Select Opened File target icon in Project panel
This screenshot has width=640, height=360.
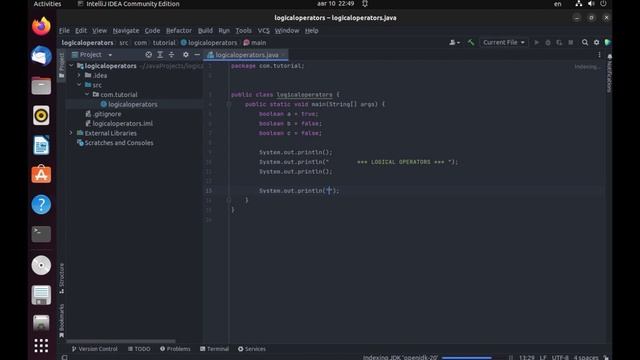point(149,55)
